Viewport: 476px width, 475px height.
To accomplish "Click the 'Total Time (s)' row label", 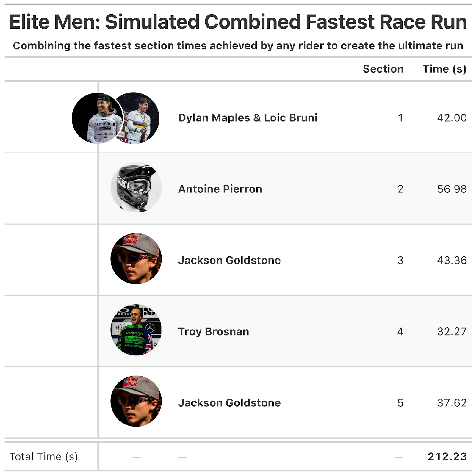I will 43,457.
